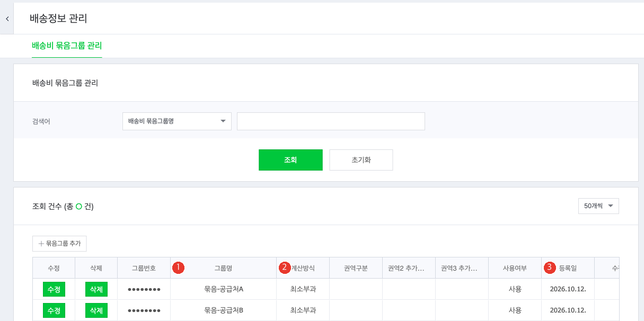Sort by the 그룹번호 column header

(x=144, y=268)
